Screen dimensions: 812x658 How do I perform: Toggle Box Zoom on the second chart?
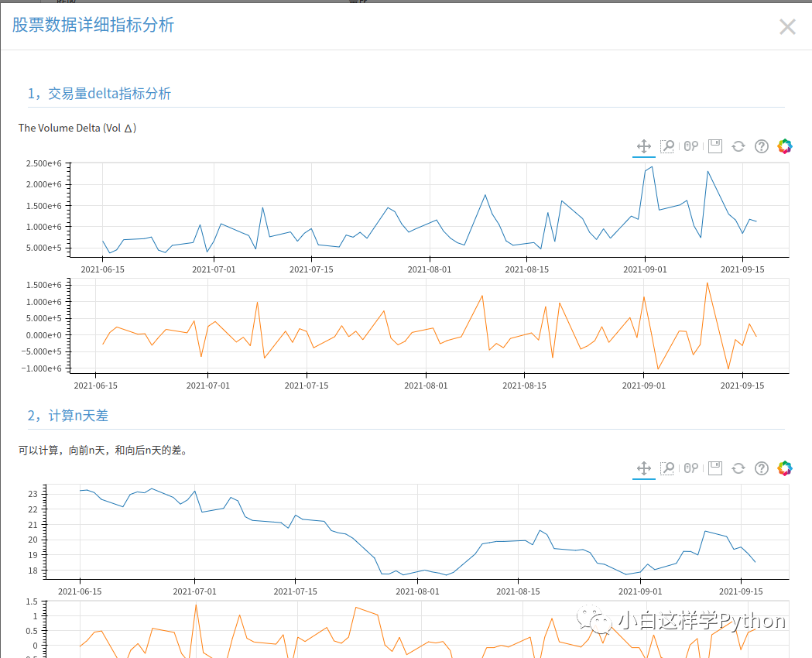tap(666, 468)
